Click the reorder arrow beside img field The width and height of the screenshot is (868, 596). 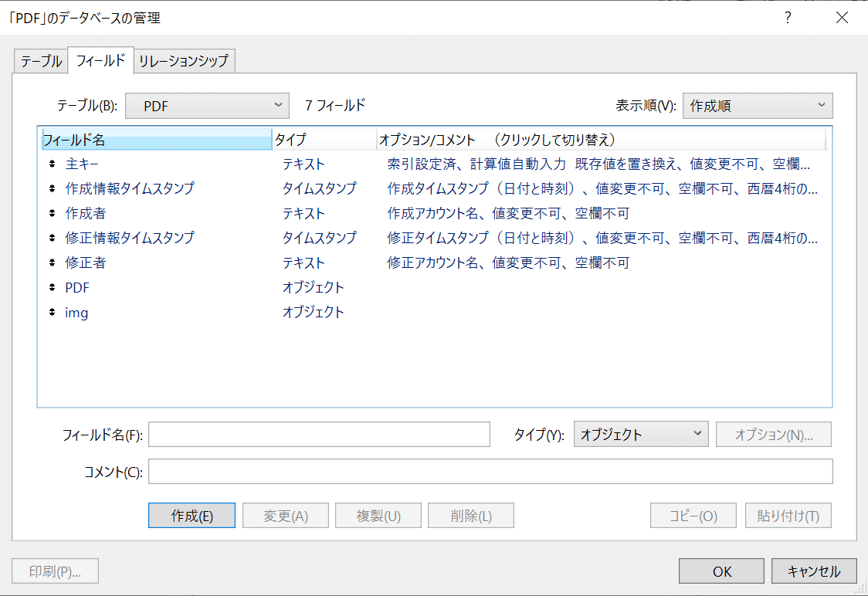click(x=52, y=313)
